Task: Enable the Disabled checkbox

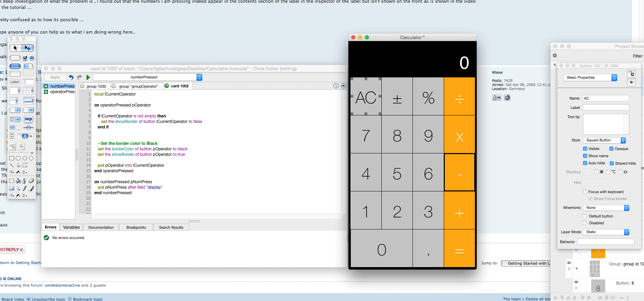Action: pos(585,223)
